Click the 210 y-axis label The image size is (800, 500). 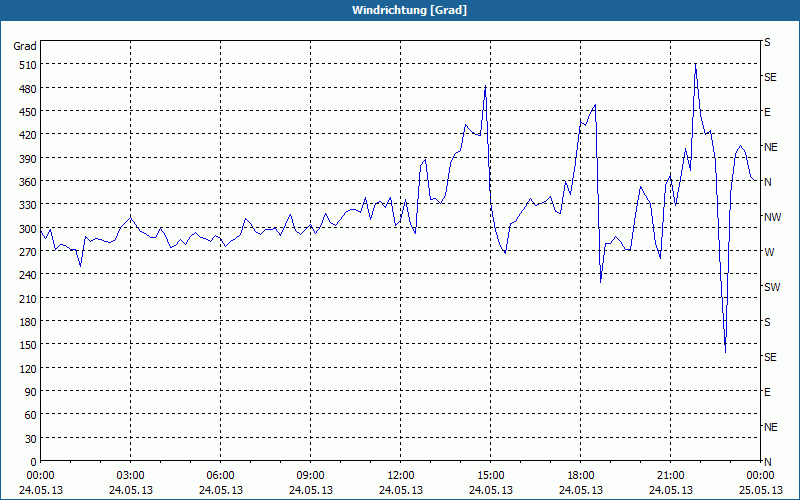click(x=29, y=299)
